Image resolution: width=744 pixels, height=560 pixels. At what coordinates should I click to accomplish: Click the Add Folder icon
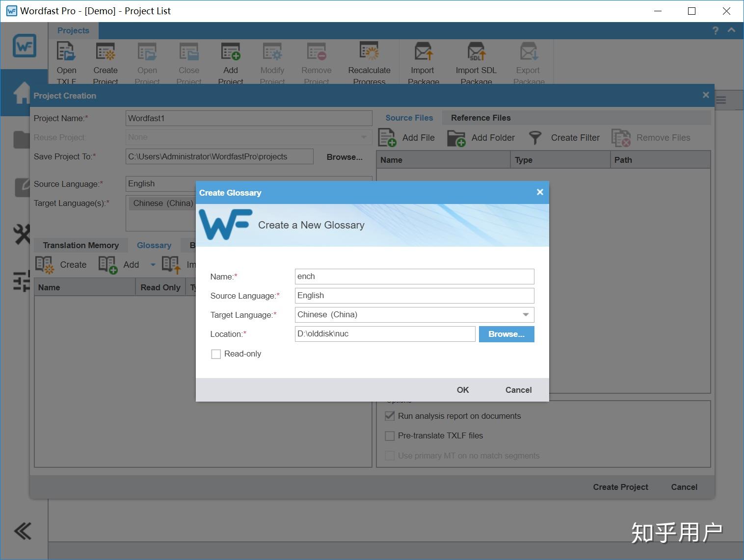click(456, 138)
